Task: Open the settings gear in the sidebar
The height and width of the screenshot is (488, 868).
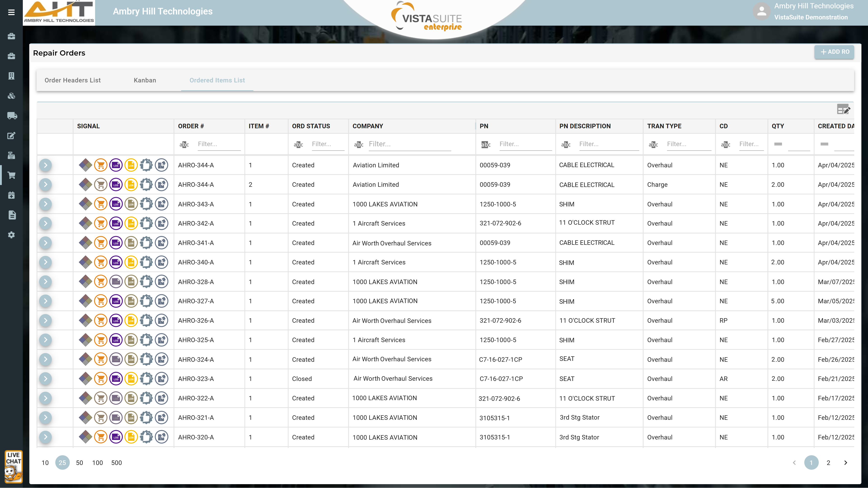Action: [x=12, y=235]
